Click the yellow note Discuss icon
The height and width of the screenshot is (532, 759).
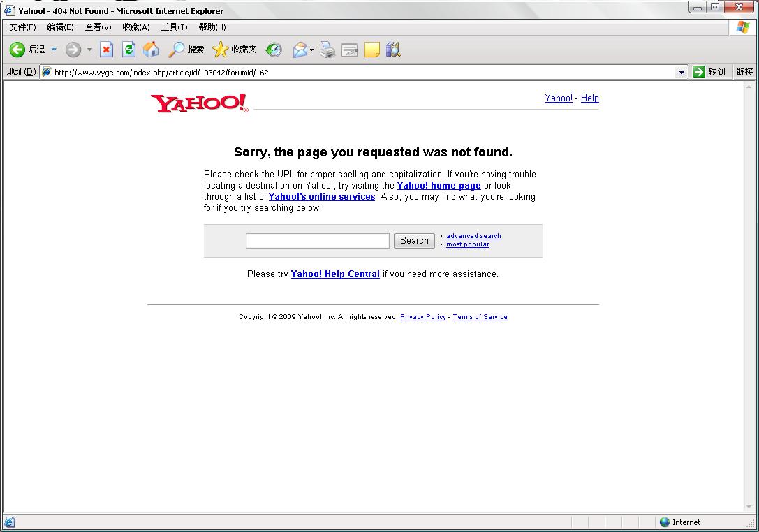tap(371, 50)
